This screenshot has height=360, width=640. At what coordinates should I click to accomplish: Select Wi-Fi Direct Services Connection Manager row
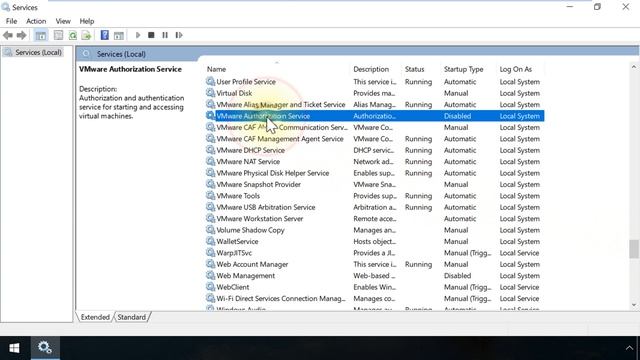pos(374,299)
